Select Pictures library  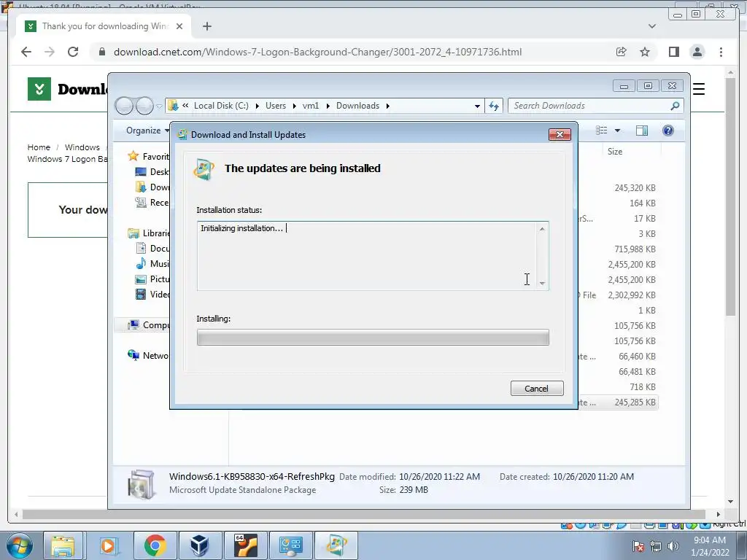click(x=152, y=279)
